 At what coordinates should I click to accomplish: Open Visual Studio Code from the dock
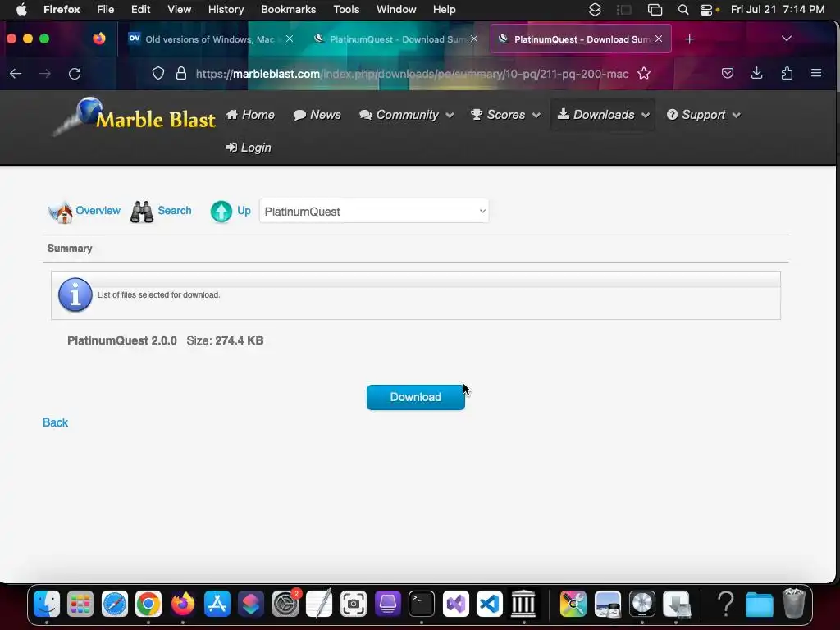click(490, 605)
